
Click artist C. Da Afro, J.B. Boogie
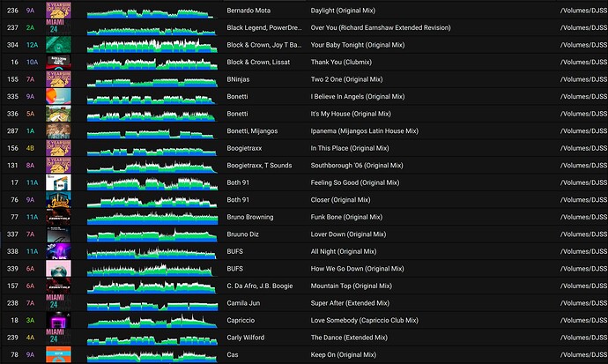point(262,286)
